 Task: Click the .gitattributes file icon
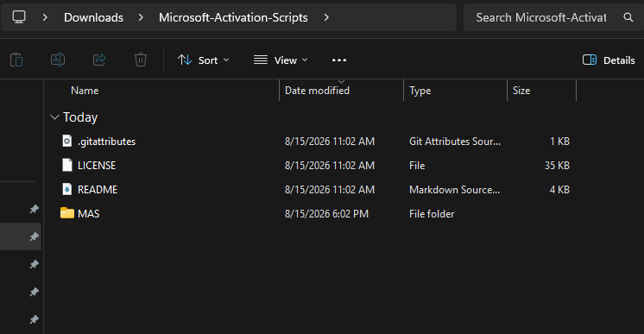pyautogui.click(x=67, y=142)
